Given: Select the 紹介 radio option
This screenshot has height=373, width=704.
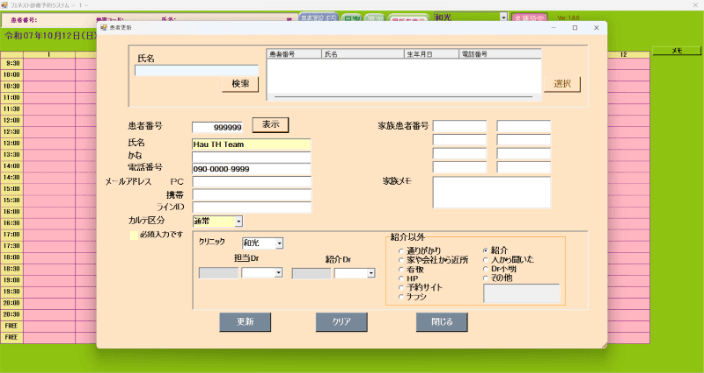Looking at the screenshot, I should (x=485, y=250).
